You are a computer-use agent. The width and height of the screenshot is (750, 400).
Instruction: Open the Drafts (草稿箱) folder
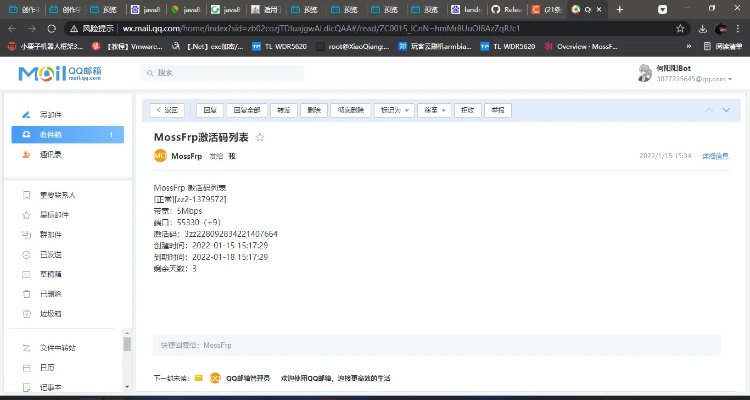pyautogui.click(x=50, y=274)
